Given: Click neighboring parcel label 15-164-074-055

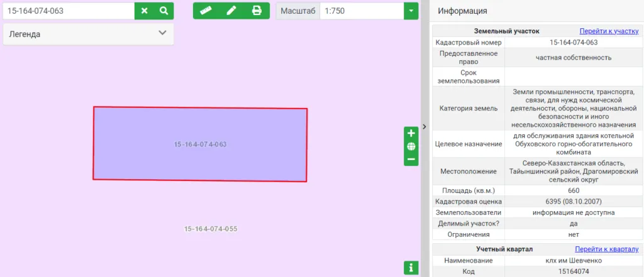Looking at the screenshot, I should [210, 229].
